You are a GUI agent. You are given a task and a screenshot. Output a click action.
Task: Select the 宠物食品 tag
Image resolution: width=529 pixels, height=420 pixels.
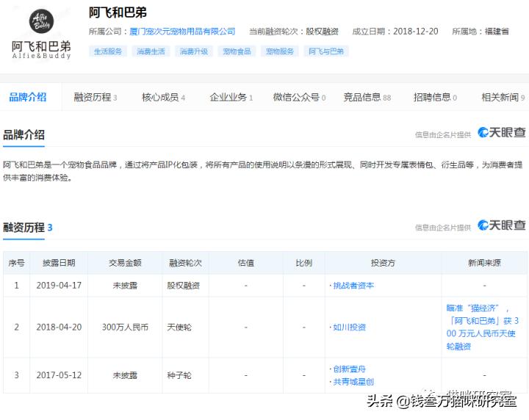[x=237, y=51]
